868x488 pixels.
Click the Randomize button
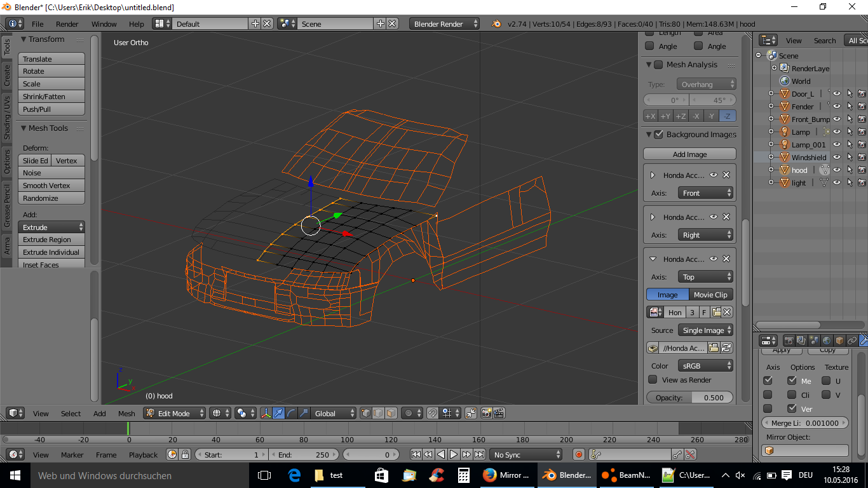click(x=51, y=198)
